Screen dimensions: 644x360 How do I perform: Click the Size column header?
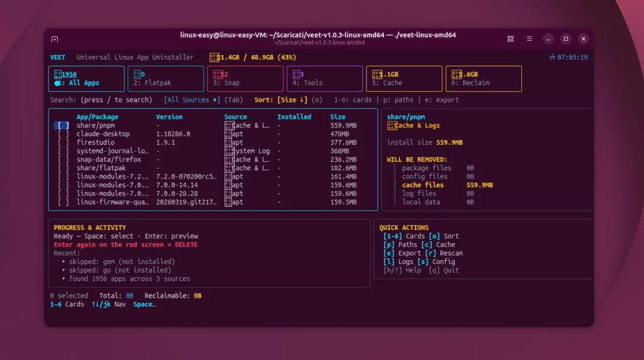(x=338, y=117)
